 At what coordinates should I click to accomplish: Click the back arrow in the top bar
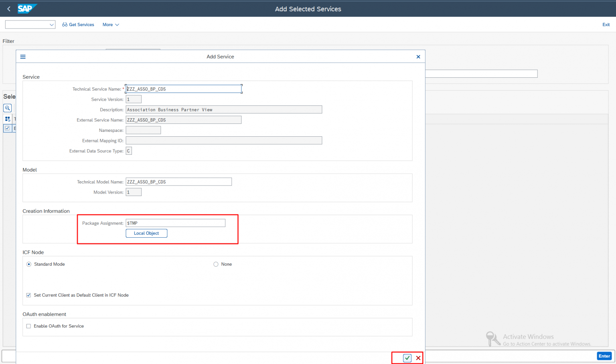click(x=8, y=8)
